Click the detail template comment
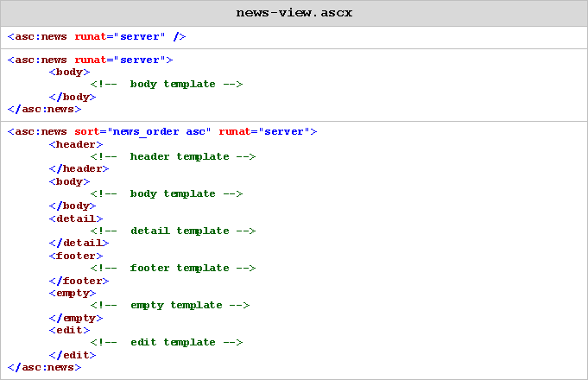Screen dimensions: 588x380 (x=173, y=231)
